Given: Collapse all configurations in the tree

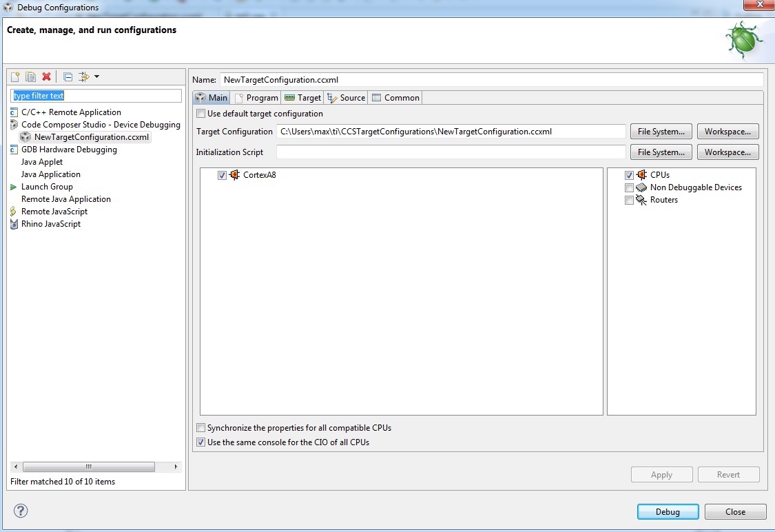Looking at the screenshot, I should coord(68,76).
